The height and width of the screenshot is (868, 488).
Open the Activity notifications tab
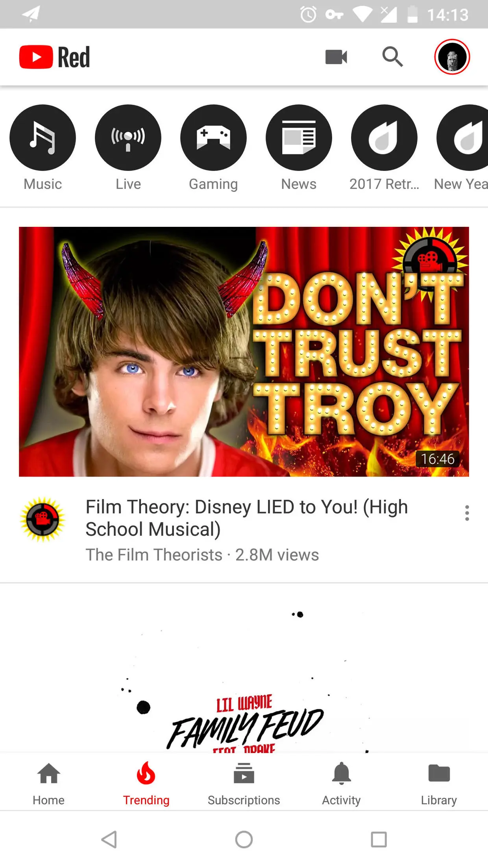pos(341,783)
